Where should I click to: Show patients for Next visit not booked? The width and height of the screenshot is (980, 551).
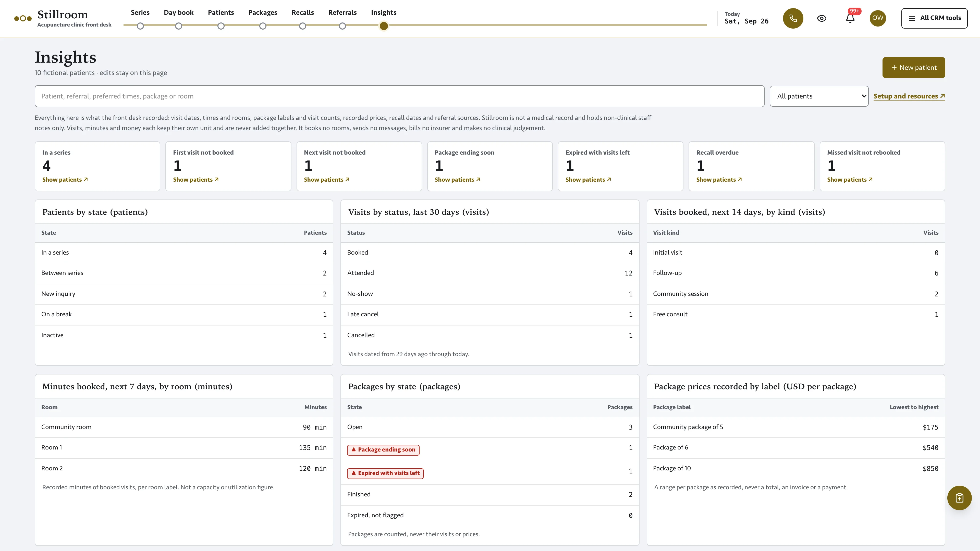coord(327,180)
